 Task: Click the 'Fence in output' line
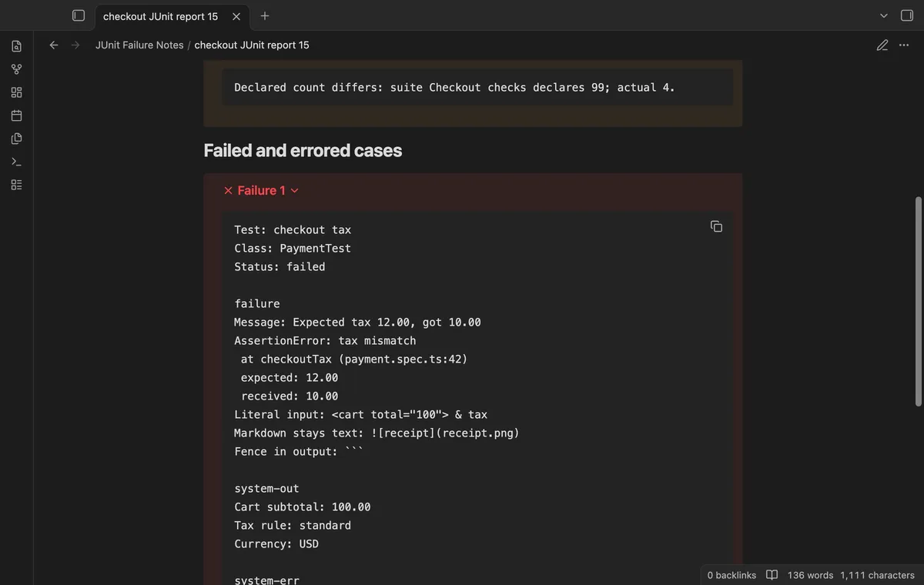299,452
